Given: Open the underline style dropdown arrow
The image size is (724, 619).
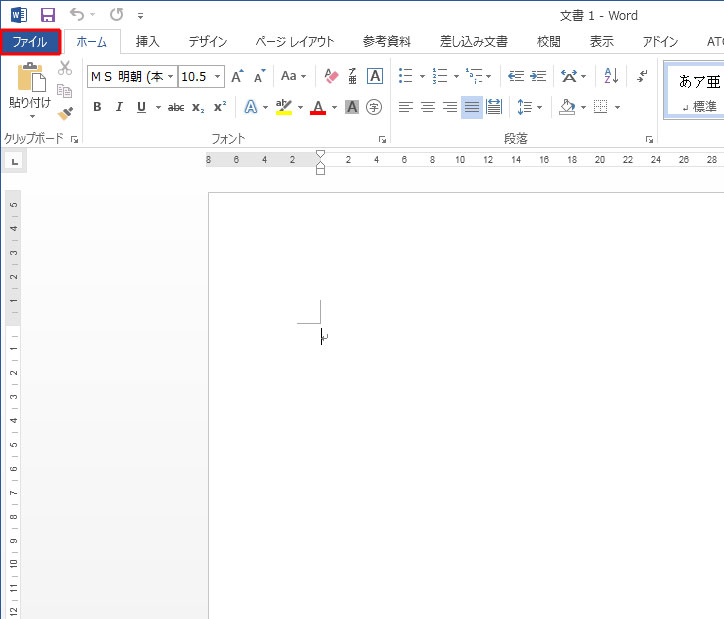Looking at the screenshot, I should pyautogui.click(x=158, y=108).
